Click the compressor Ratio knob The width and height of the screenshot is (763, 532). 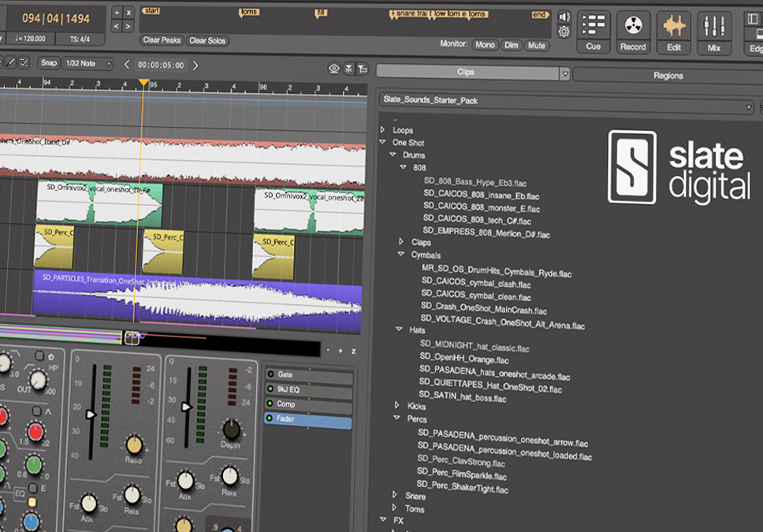coord(134,444)
